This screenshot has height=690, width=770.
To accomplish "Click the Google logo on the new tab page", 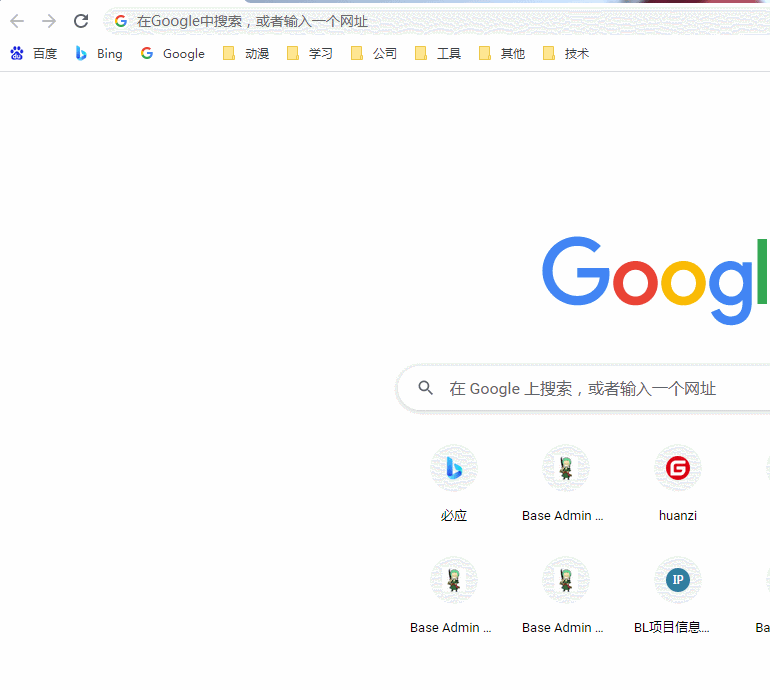I will click(656, 280).
